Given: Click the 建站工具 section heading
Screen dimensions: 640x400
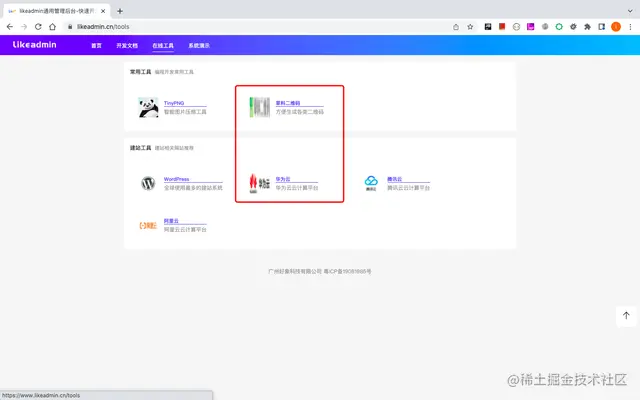Looking at the screenshot, I should [x=140, y=148].
